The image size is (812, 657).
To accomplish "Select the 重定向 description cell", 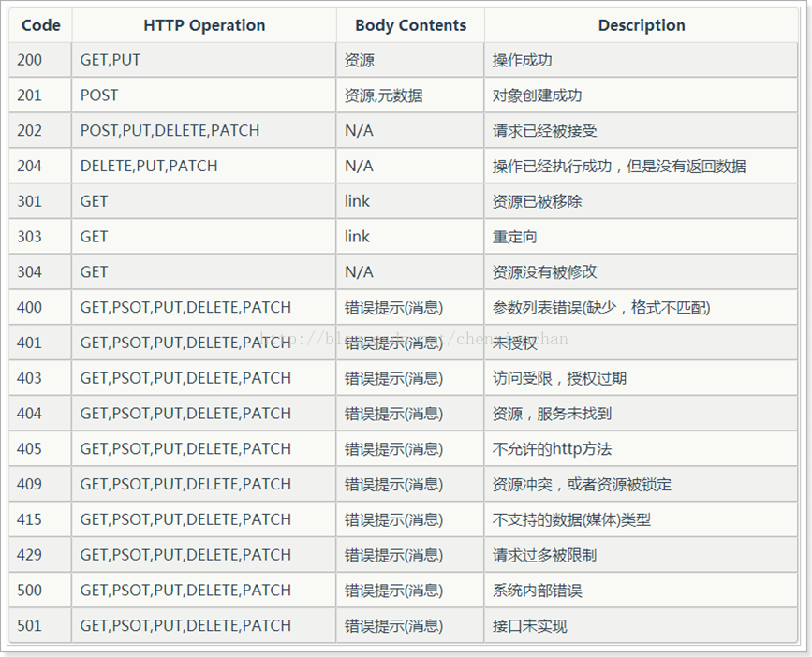I will [x=642, y=237].
